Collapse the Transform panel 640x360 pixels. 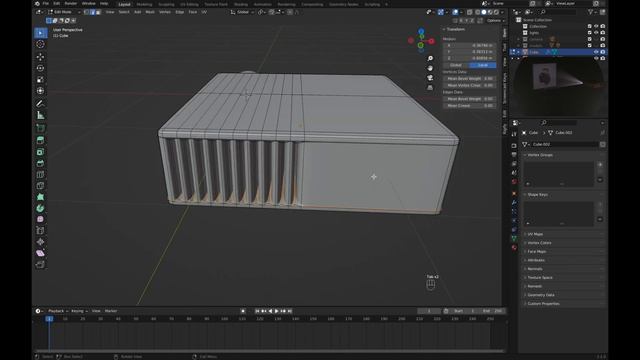click(444, 29)
